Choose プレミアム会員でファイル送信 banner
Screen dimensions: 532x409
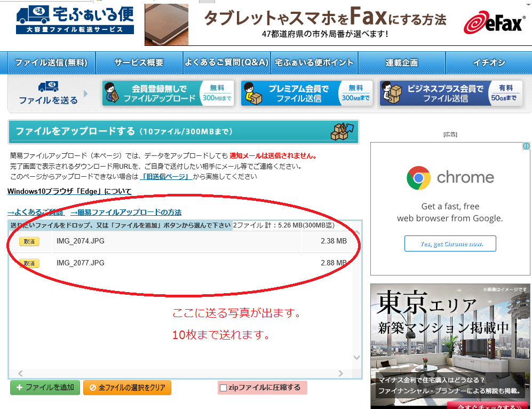tap(306, 93)
